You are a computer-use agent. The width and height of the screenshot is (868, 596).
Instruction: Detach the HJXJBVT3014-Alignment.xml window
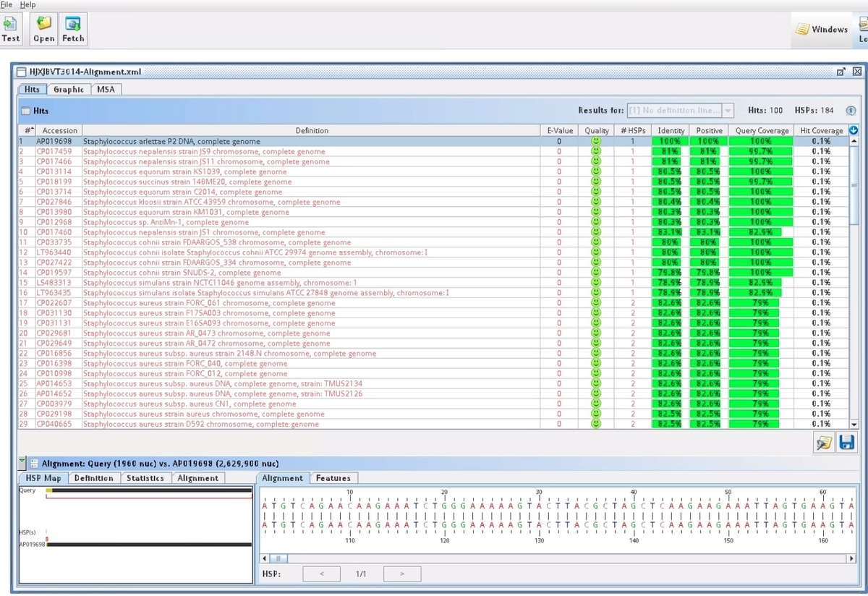coord(841,72)
